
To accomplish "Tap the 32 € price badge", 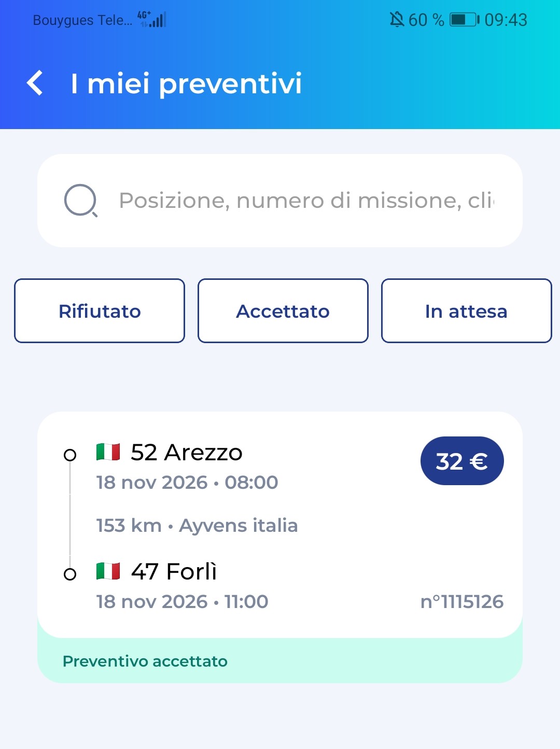I will [x=462, y=461].
